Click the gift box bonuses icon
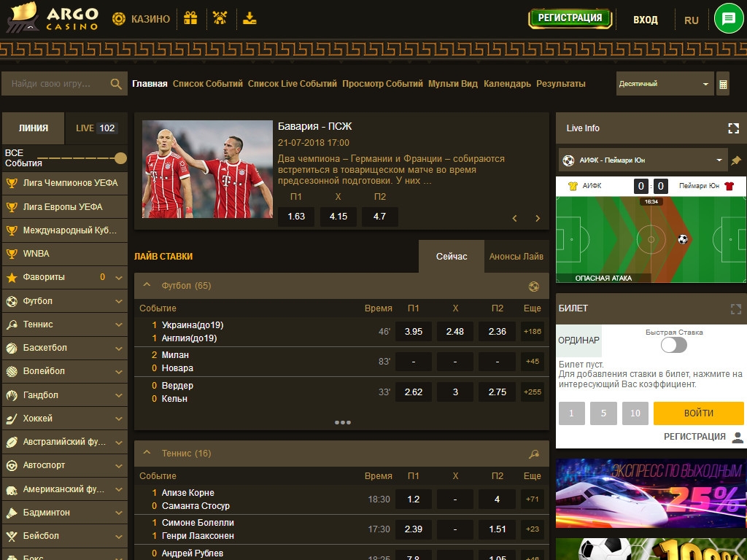The image size is (747, 560). coord(190,18)
